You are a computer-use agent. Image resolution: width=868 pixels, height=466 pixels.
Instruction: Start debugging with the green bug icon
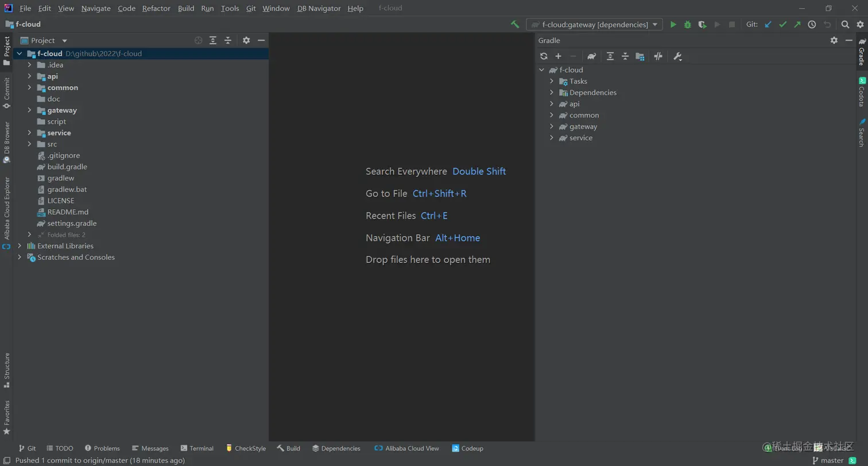pos(688,25)
